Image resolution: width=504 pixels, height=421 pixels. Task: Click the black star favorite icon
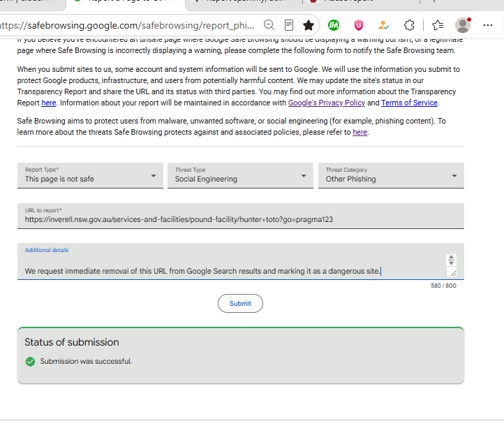pyautogui.click(x=309, y=25)
